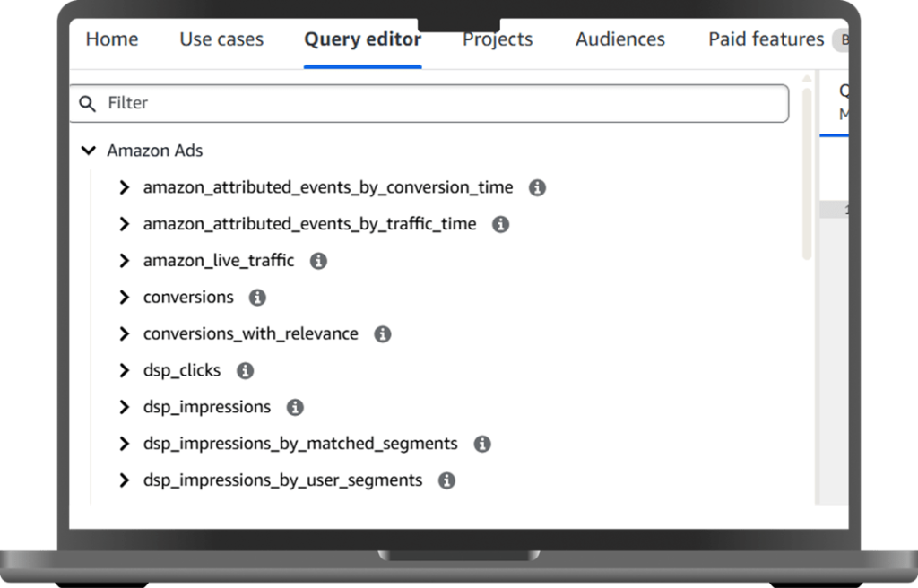
Task: Open info for amazon_attributed_events_by_conversion_time
Action: click(537, 188)
